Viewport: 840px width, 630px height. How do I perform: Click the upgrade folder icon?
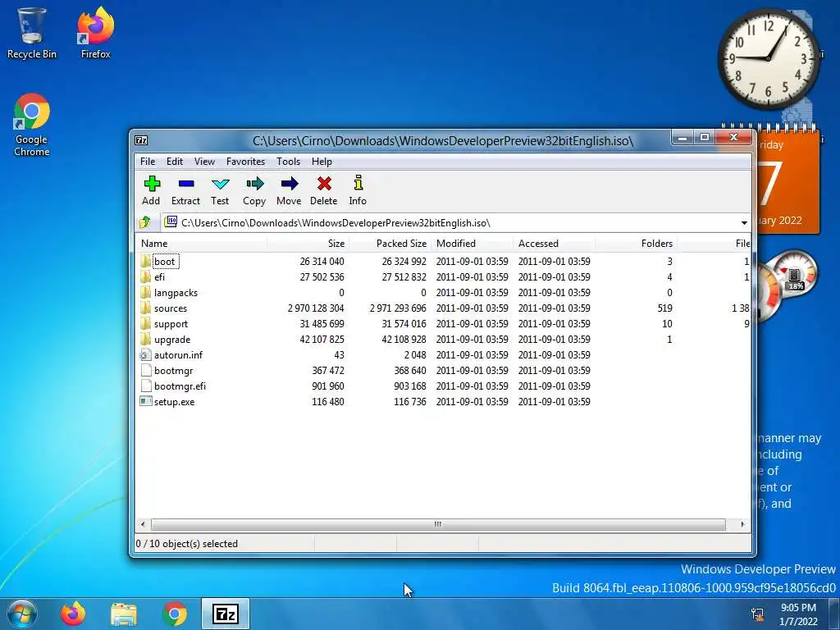145,339
